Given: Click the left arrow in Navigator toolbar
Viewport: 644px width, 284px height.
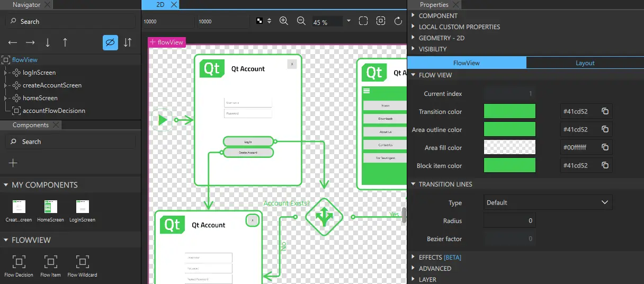Looking at the screenshot, I should 13,42.
